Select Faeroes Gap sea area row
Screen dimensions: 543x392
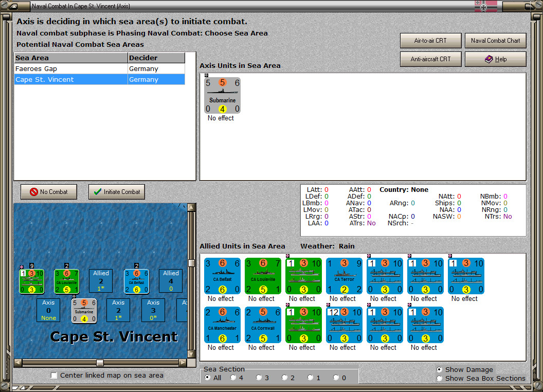click(x=99, y=68)
